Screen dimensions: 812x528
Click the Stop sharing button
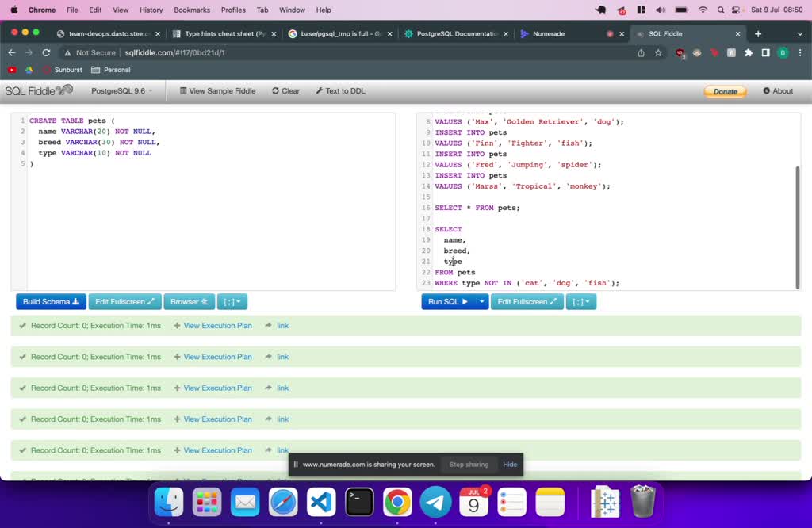click(469, 465)
